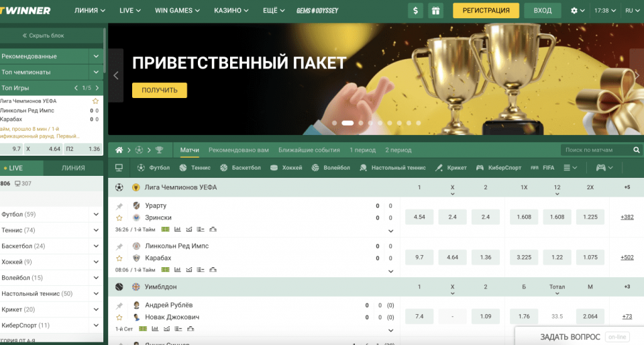
Task: Switch to the Ближайшие события tab
Action: (309, 150)
